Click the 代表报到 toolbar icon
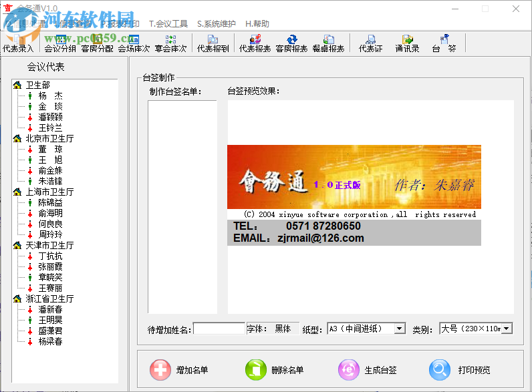 213,43
